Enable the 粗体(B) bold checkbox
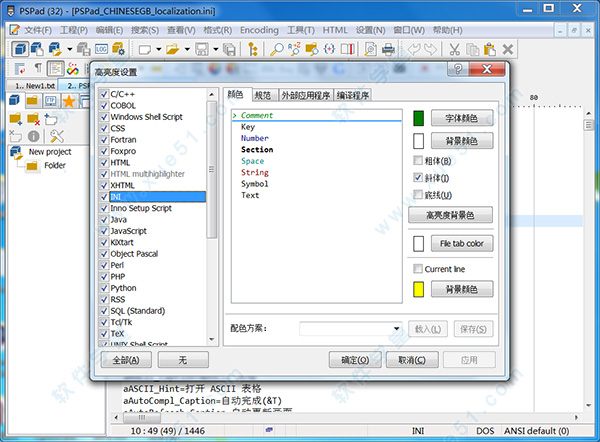 418,160
